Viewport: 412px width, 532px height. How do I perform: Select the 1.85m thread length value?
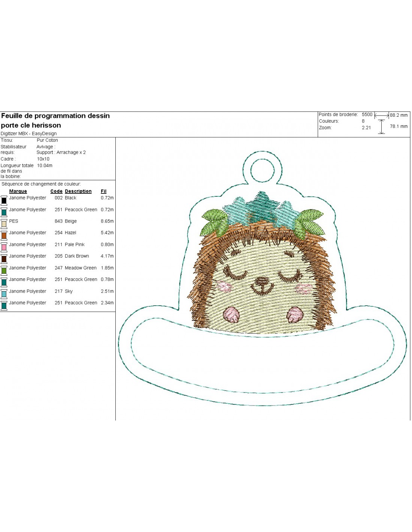107,268
